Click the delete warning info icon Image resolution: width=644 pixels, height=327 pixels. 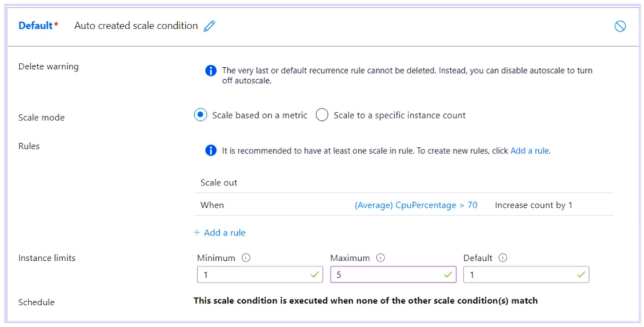(211, 70)
